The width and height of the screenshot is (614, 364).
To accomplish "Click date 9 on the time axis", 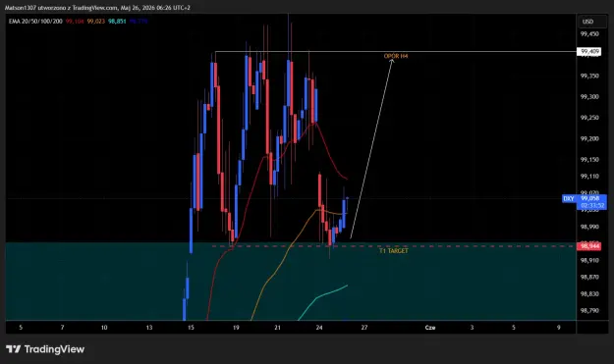I will (559, 328).
